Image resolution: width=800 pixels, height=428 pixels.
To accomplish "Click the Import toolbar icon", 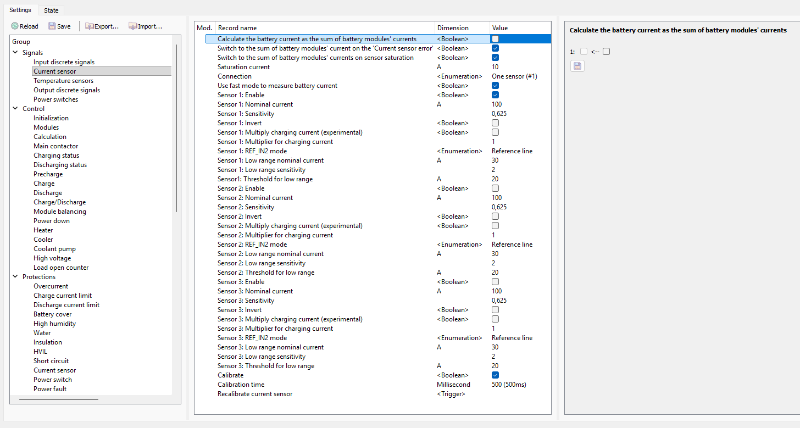I will coord(133,26).
